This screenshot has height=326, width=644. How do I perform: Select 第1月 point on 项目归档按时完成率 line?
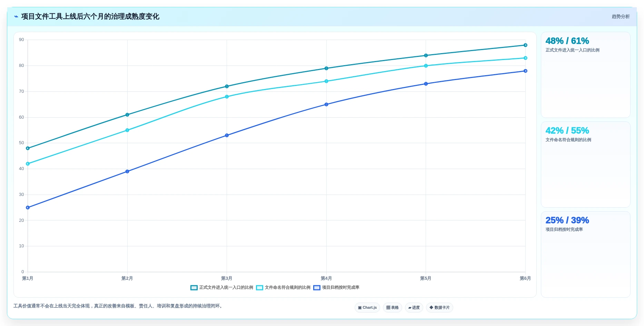[28, 208]
